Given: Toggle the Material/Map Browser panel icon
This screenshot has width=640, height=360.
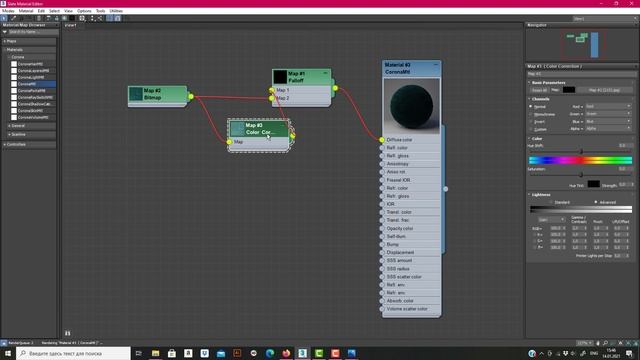Looking at the screenshot, I should tap(110, 18).
